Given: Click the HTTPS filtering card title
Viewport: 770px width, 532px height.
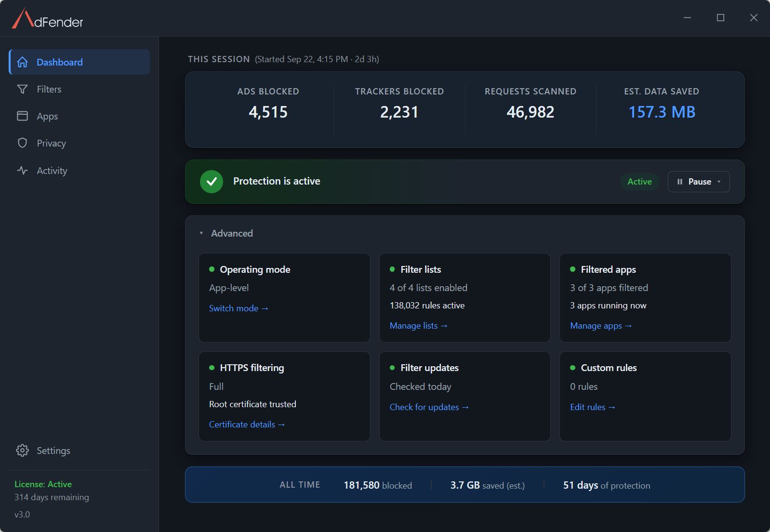Looking at the screenshot, I should point(252,368).
